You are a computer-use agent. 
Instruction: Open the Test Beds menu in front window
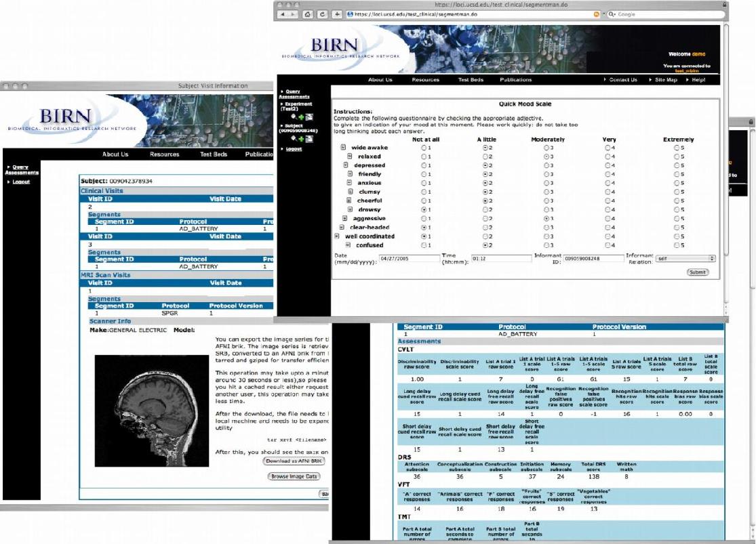471,80
